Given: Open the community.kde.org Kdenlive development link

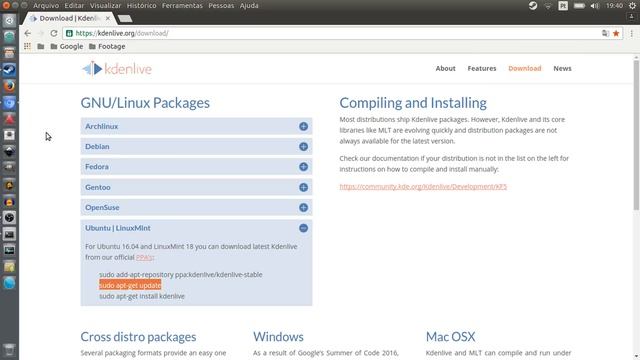Looking at the screenshot, I should 423,187.
